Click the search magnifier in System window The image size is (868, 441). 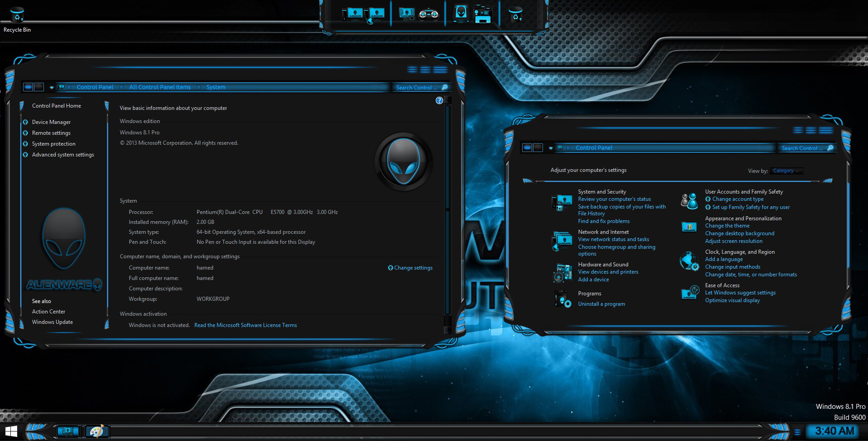(444, 87)
